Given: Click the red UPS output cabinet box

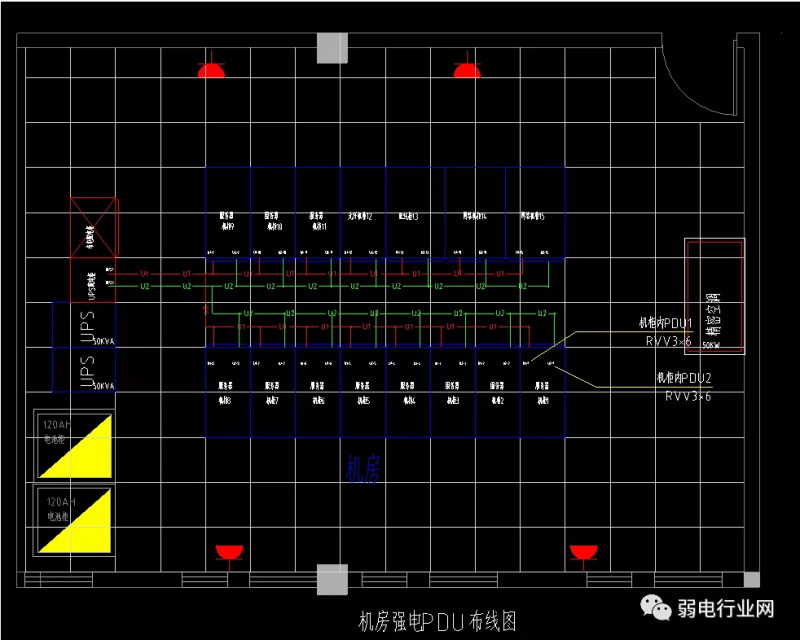Looking at the screenshot, I should (x=92, y=281).
